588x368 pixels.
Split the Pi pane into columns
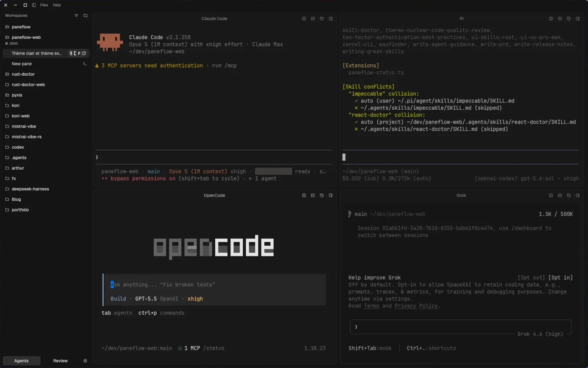tap(551, 19)
